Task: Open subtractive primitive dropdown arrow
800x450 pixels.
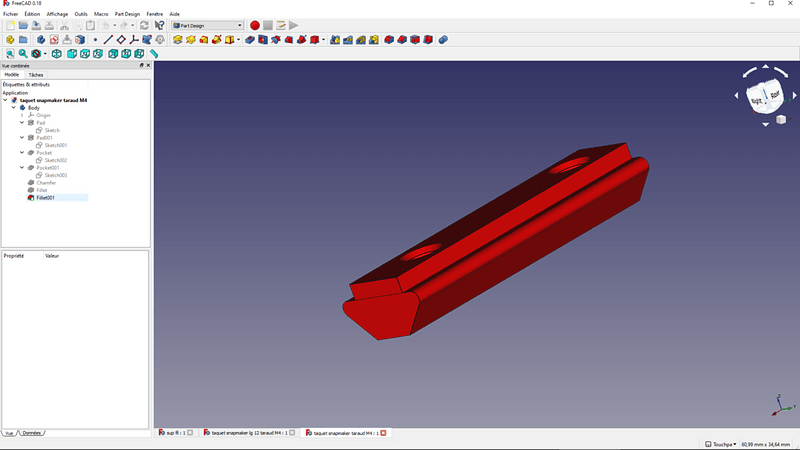Action: tap(323, 40)
